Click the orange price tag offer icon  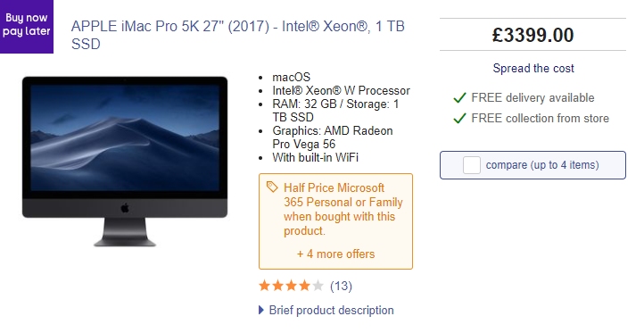coord(272,187)
